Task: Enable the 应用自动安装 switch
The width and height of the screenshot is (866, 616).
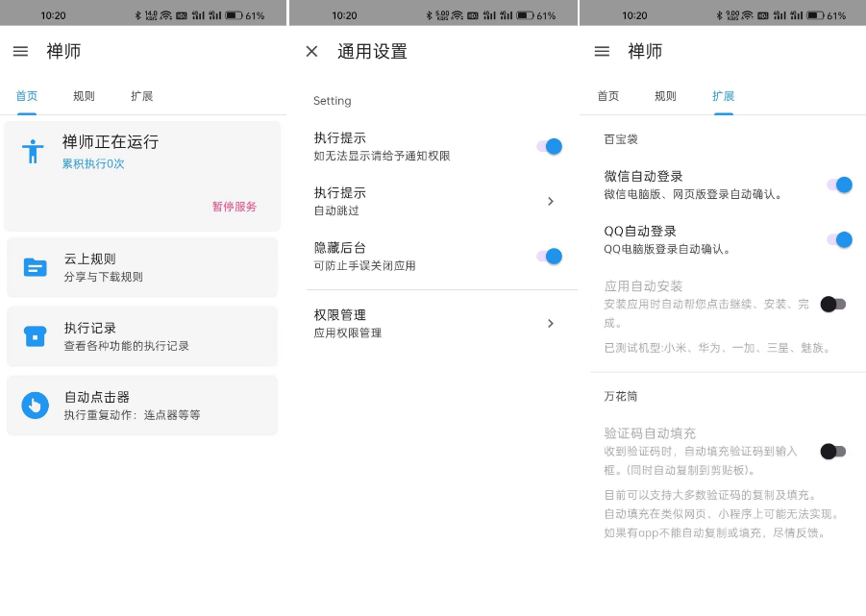Action: click(833, 303)
